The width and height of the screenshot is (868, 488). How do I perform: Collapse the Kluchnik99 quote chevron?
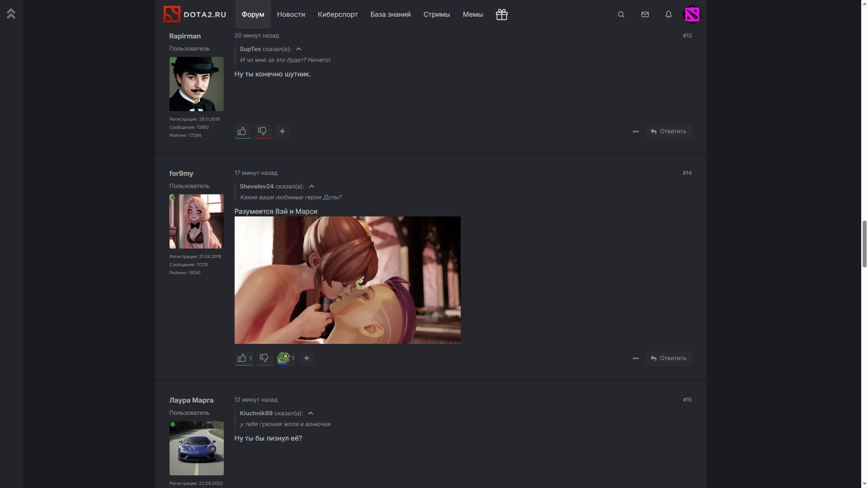coord(311,413)
